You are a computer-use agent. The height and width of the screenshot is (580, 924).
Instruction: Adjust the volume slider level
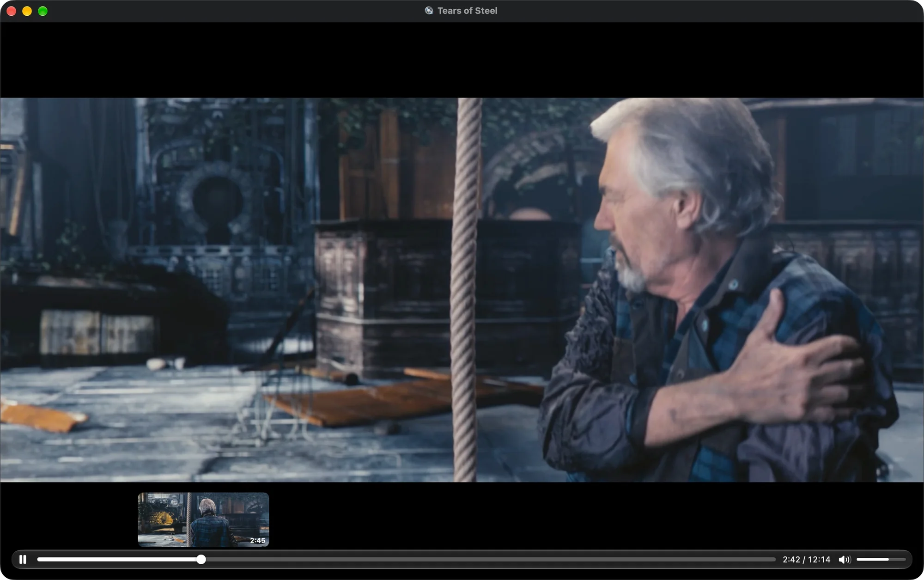pos(881,560)
